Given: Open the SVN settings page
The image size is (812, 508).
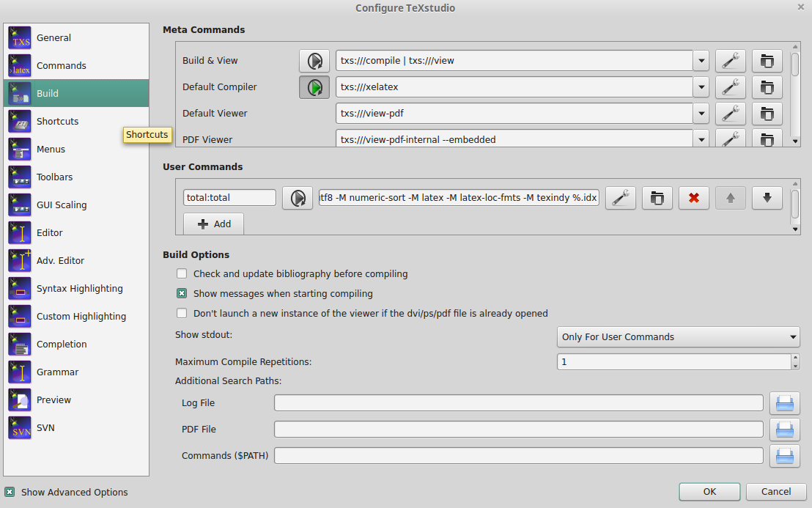Looking at the screenshot, I should (76, 428).
